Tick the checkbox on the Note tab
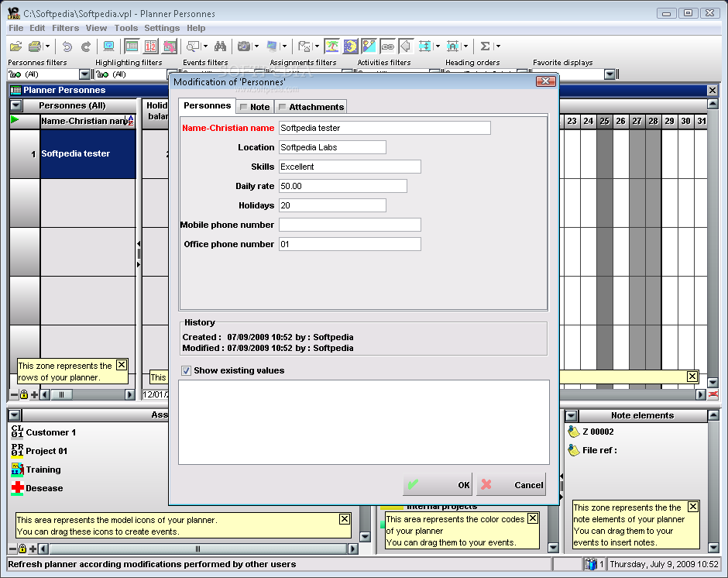728x578 pixels. [243, 108]
